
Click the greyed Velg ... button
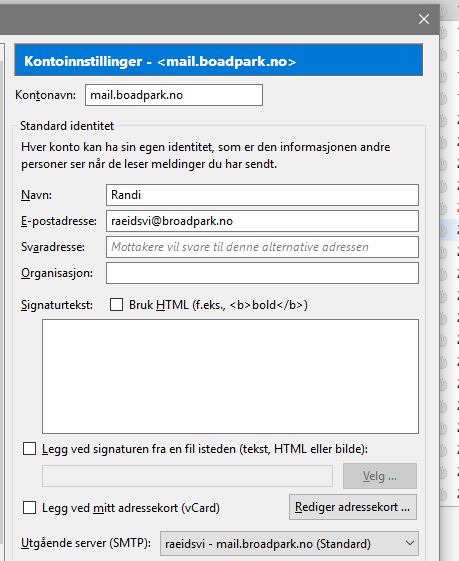(380, 476)
